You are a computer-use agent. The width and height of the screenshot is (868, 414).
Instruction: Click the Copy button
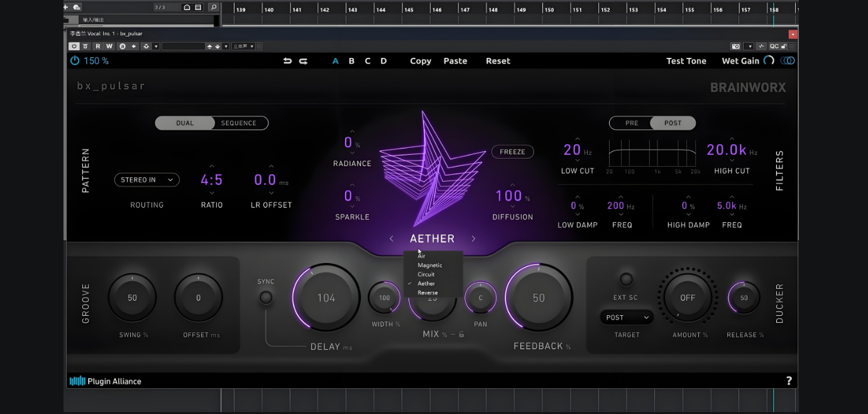(420, 61)
